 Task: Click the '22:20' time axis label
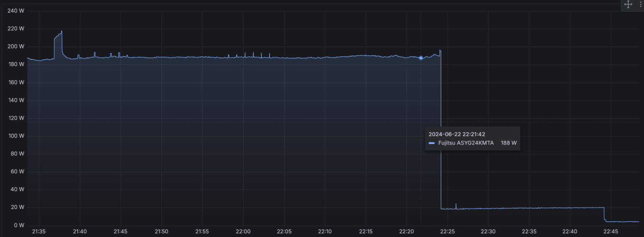(407, 231)
